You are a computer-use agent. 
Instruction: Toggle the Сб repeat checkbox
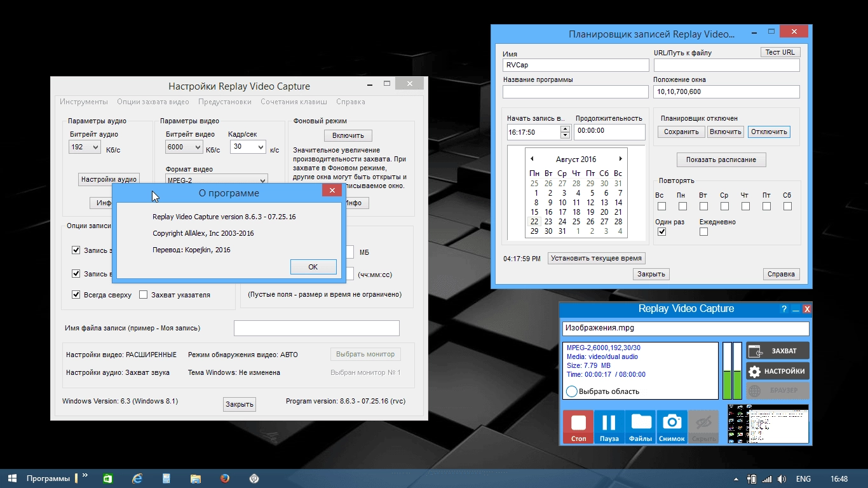(x=787, y=207)
